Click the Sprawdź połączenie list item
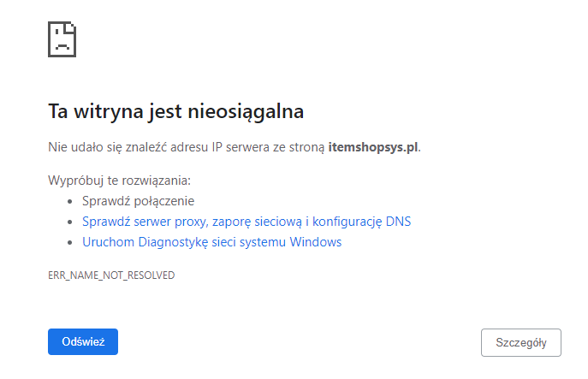The image size is (588, 379). coord(138,201)
